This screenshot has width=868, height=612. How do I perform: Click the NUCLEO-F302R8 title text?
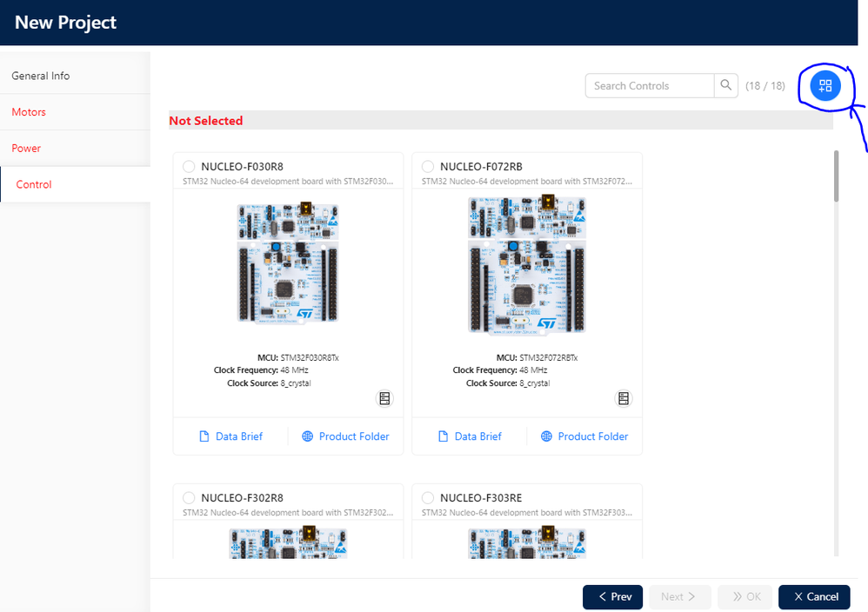point(242,498)
